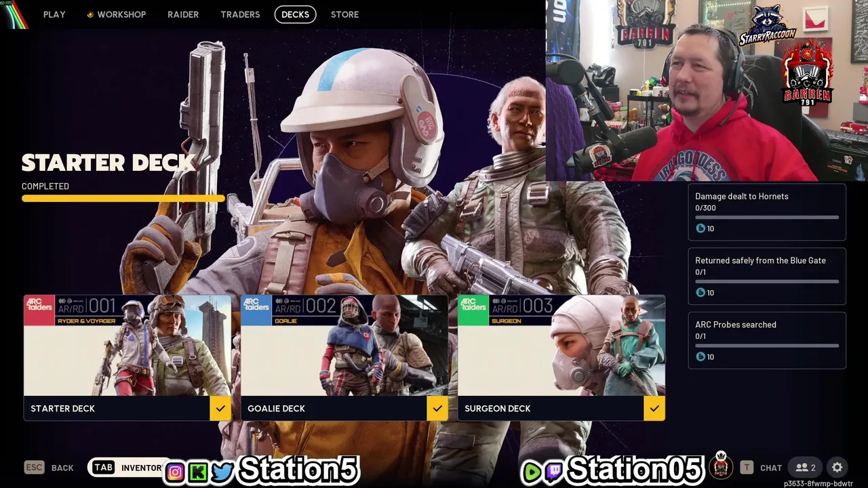This screenshot has width=868, height=488.
Task: Click the Blue Gate challenge progress bar
Action: coord(767,281)
